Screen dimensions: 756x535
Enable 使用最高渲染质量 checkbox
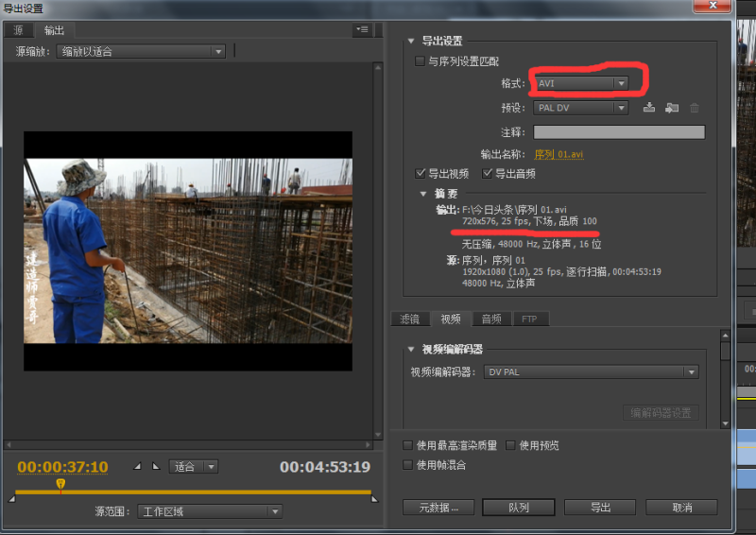pos(408,445)
